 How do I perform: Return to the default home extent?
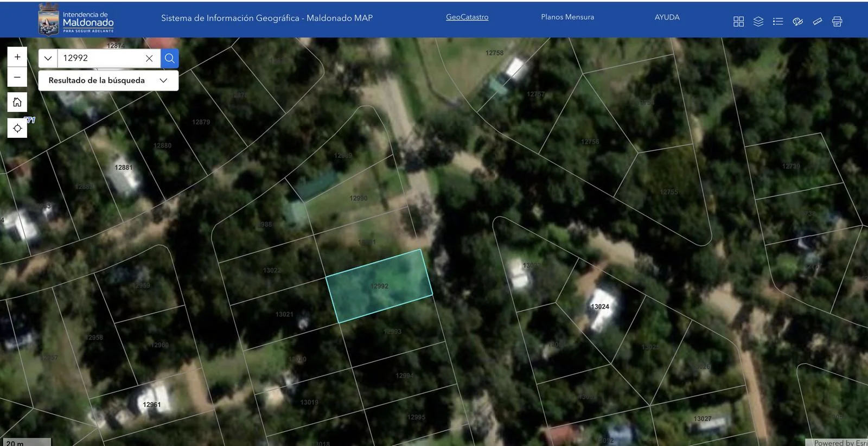[17, 102]
